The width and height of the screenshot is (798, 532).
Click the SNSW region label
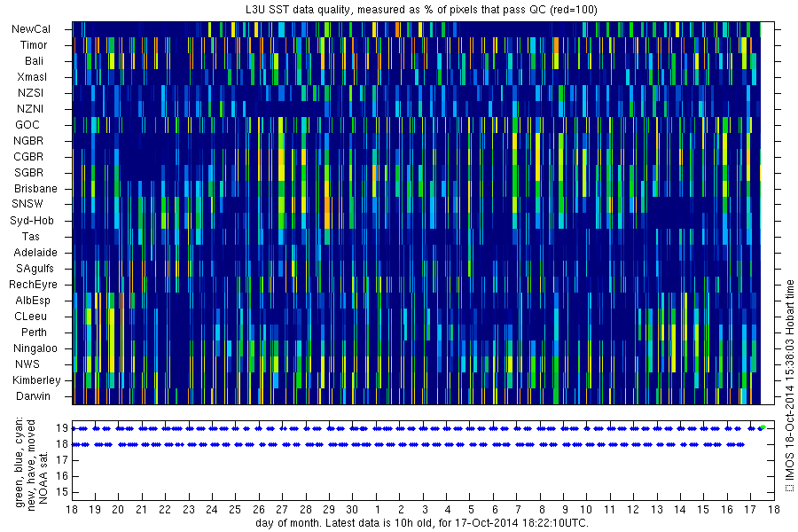27,204
